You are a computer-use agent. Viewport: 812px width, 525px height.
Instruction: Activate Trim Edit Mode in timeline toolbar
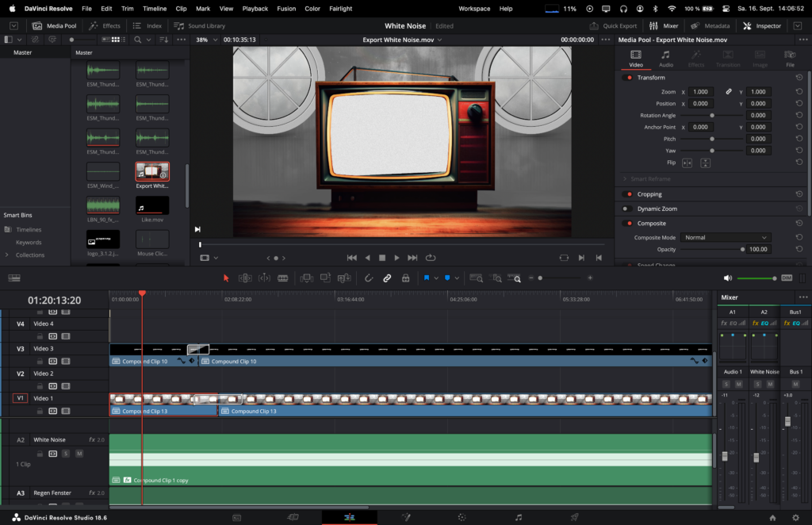point(245,278)
